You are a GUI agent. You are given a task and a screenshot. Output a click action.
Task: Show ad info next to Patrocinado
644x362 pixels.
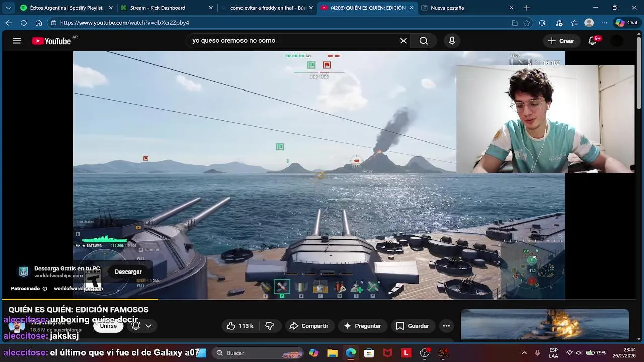tap(45, 289)
